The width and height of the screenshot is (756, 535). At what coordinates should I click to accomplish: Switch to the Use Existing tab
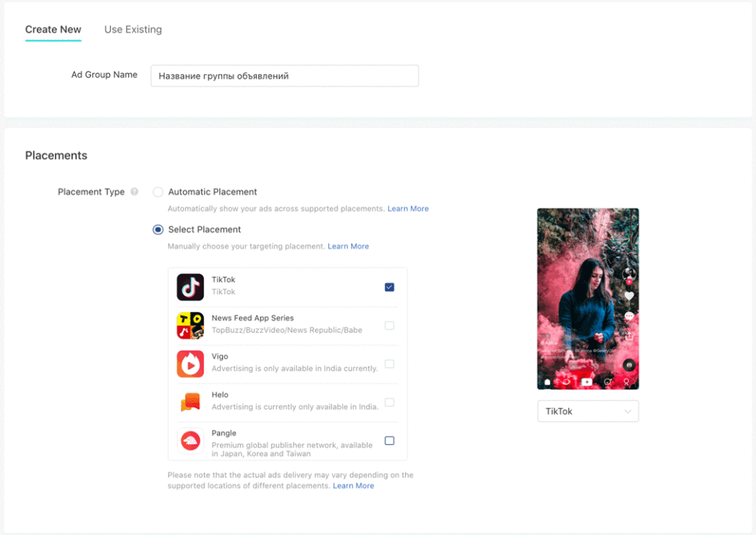click(x=133, y=30)
